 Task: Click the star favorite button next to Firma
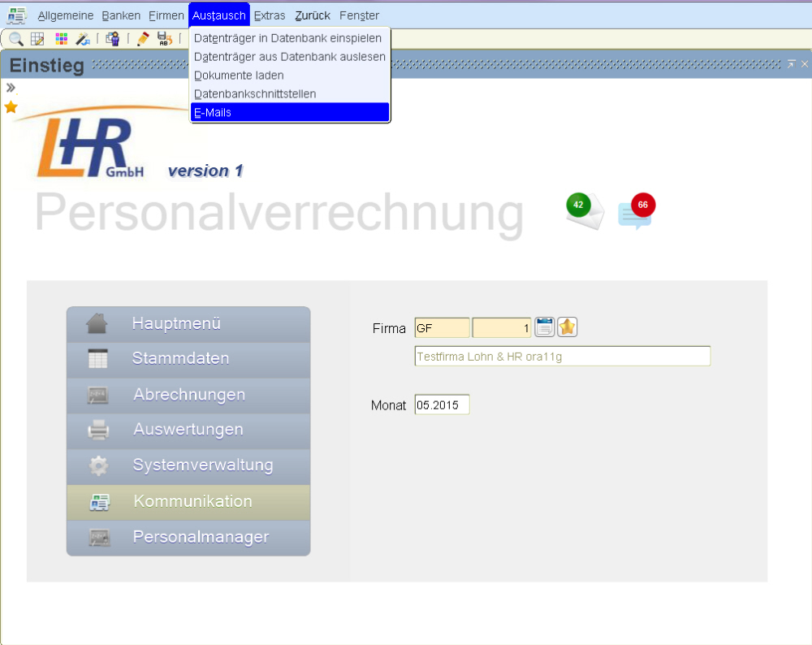[567, 327]
